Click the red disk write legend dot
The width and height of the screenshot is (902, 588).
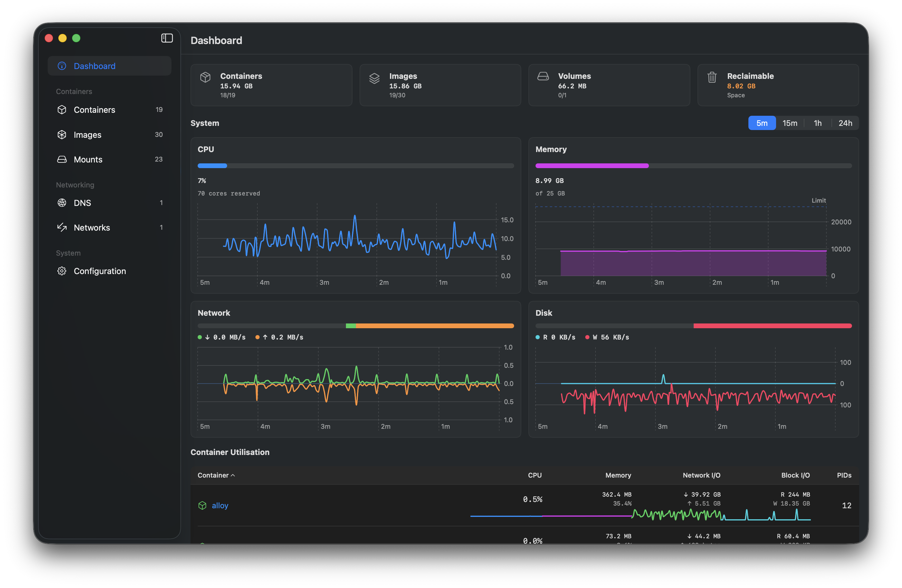[x=587, y=337]
